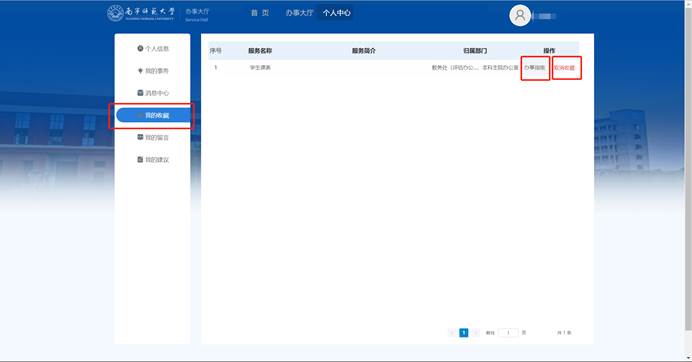This screenshot has height=362, width=692.
Task: Switch to 办事大厅 navigation tab
Action: pos(299,13)
